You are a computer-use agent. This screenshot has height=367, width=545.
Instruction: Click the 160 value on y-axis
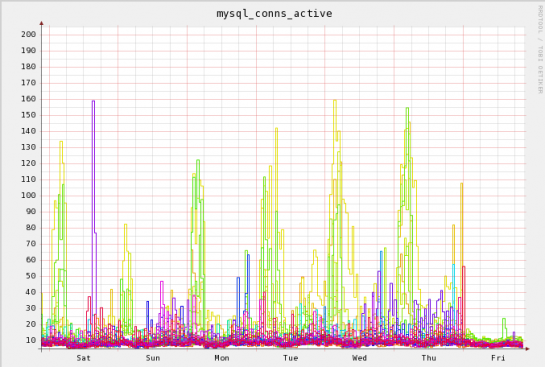point(29,99)
